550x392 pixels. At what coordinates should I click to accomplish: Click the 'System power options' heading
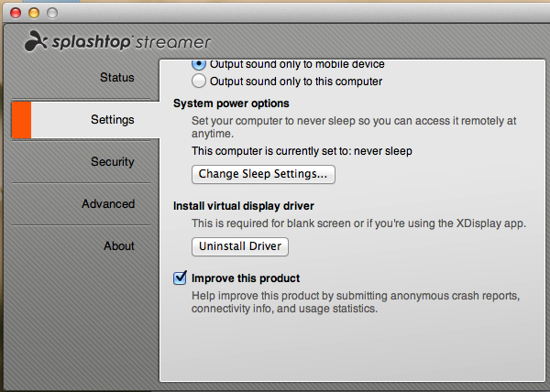coord(231,103)
